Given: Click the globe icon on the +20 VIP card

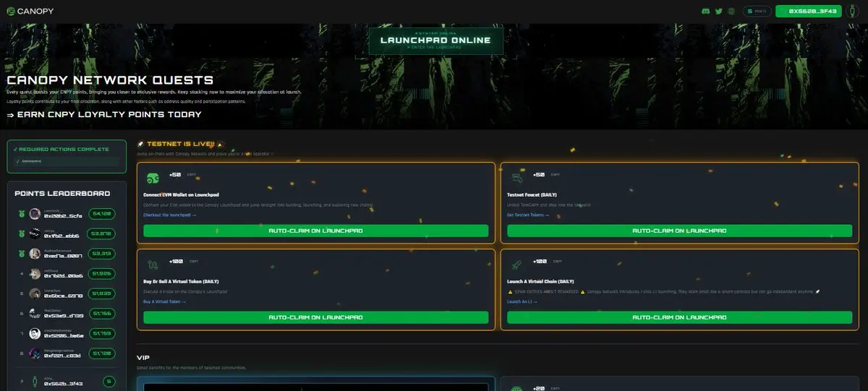Looking at the screenshot, I should point(516,389).
